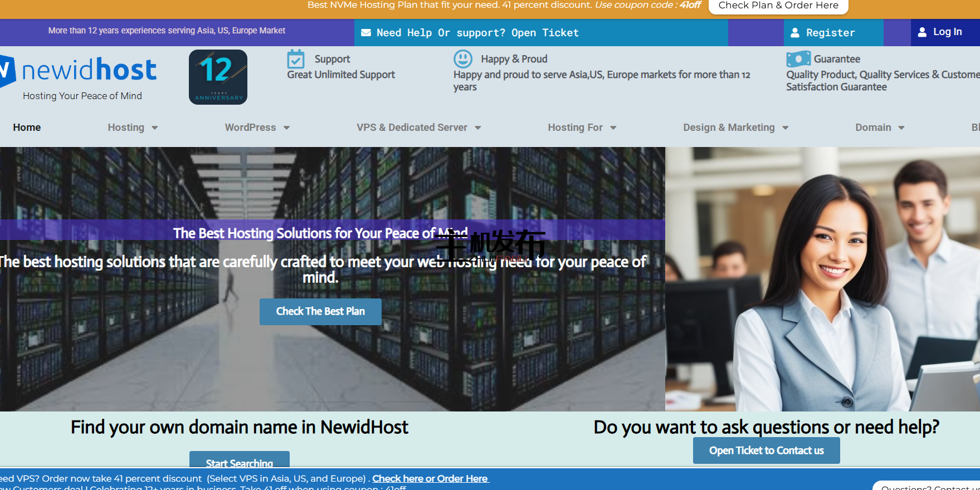Click the user icon beside Log In
This screenshot has height=490, width=980.
tap(922, 32)
